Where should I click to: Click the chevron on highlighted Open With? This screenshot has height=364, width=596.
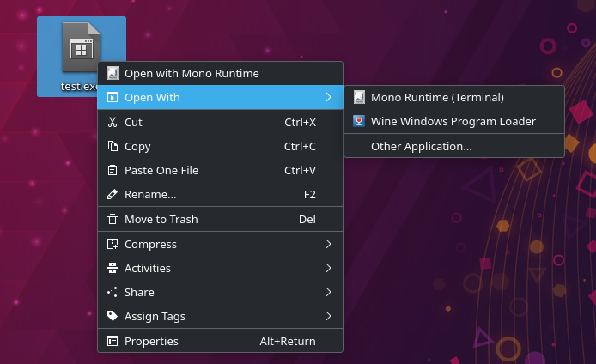pyautogui.click(x=329, y=97)
